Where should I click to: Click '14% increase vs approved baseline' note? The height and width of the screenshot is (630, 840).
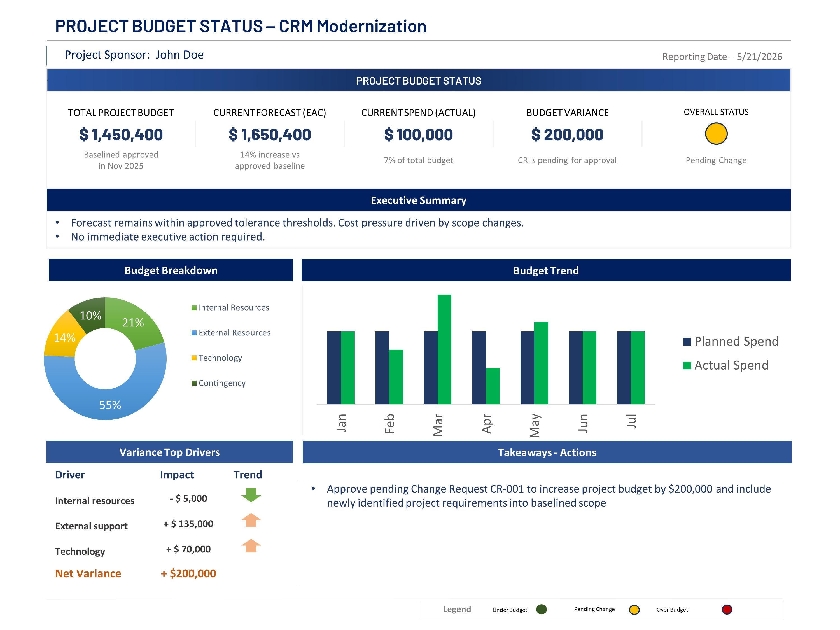[x=270, y=160]
